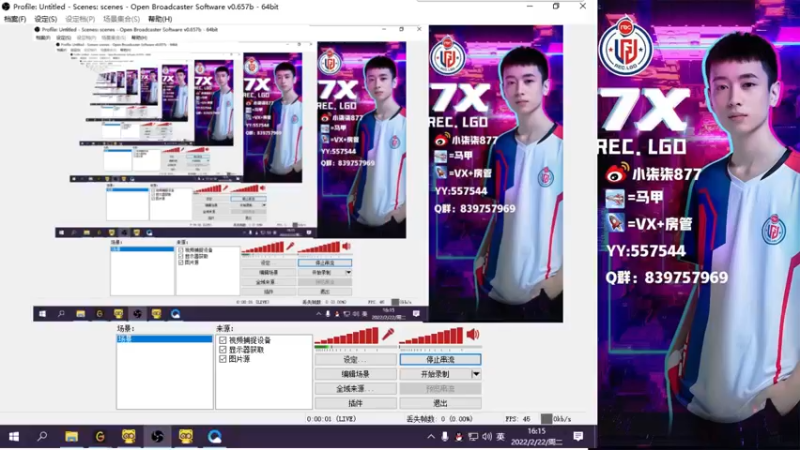Toggle the 显示器获取 source checkbox
This screenshot has width=800, height=450.
coord(222,349)
